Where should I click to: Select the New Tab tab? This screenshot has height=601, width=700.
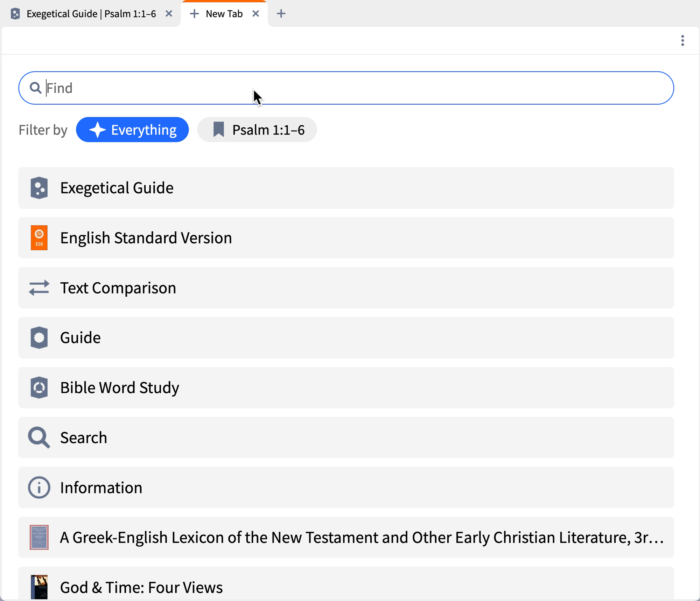tap(224, 14)
